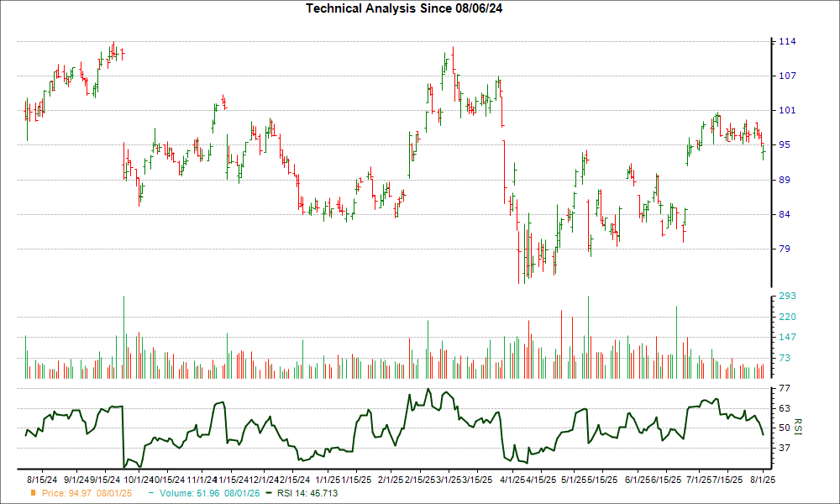Click date label 8/1/25

763,480
